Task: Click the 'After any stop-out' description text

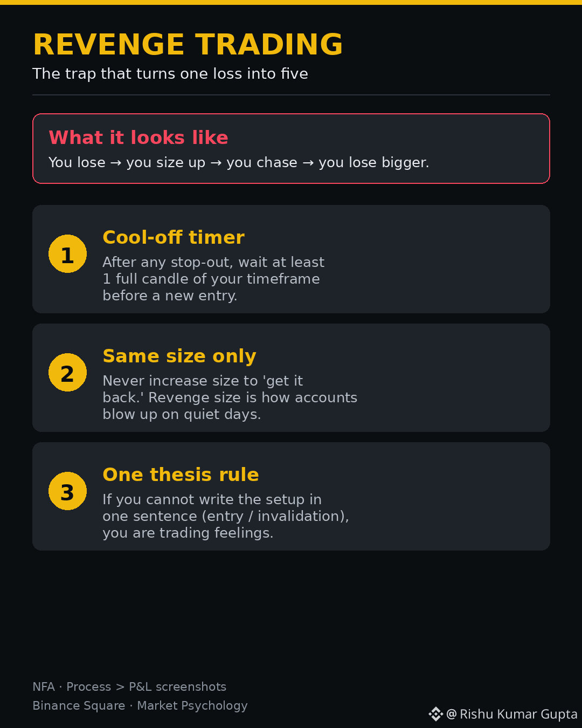Action: click(213, 279)
